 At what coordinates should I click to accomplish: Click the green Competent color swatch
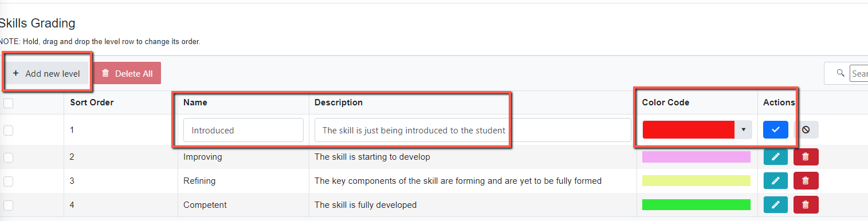[696, 205]
